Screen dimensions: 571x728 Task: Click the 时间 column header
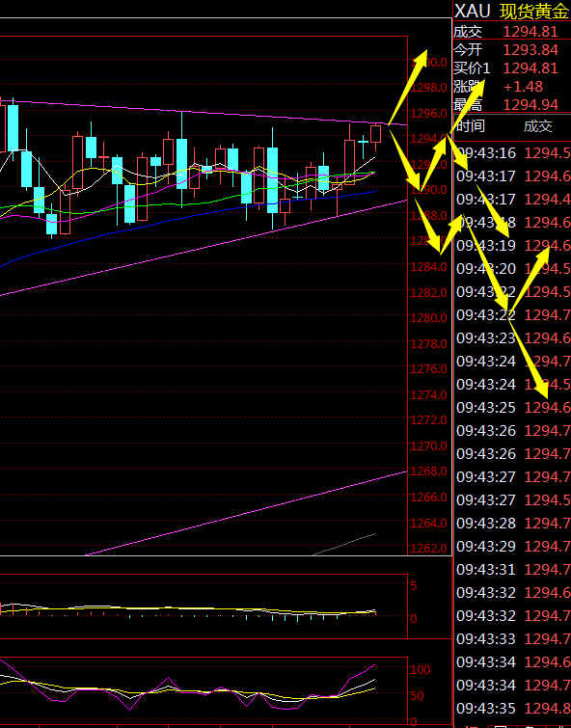[x=471, y=125]
